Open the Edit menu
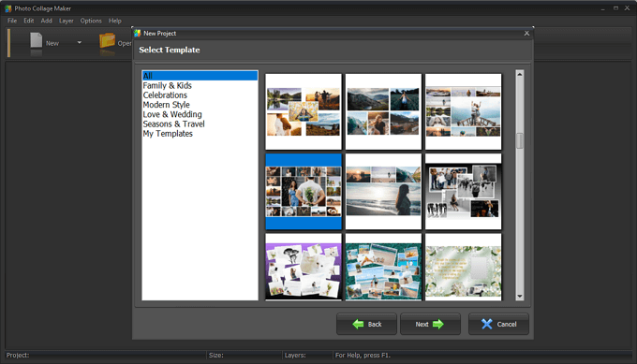 point(28,21)
